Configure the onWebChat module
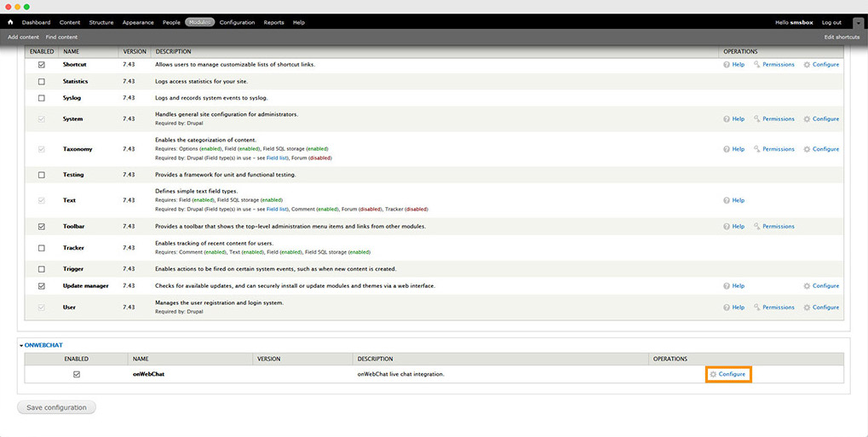 [x=727, y=375]
